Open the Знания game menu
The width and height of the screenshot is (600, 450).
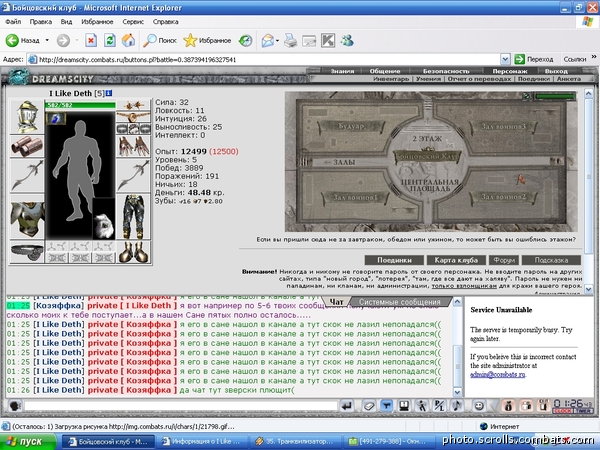pos(342,71)
